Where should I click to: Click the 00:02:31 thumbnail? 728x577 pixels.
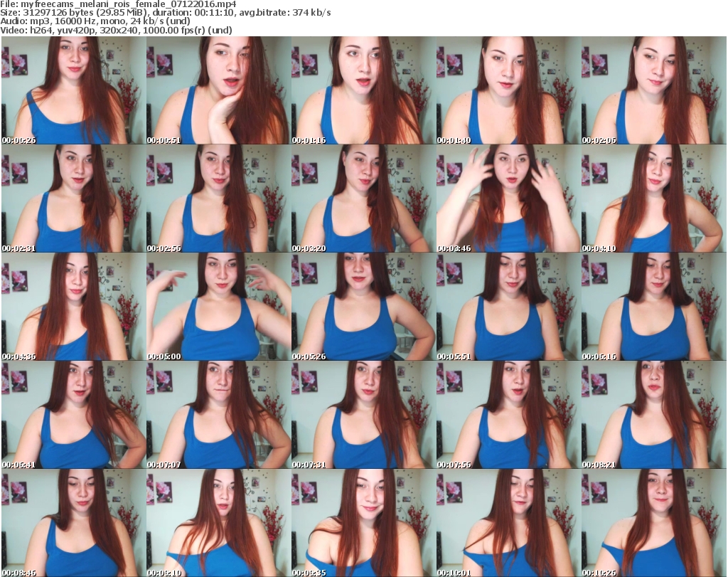point(73,198)
